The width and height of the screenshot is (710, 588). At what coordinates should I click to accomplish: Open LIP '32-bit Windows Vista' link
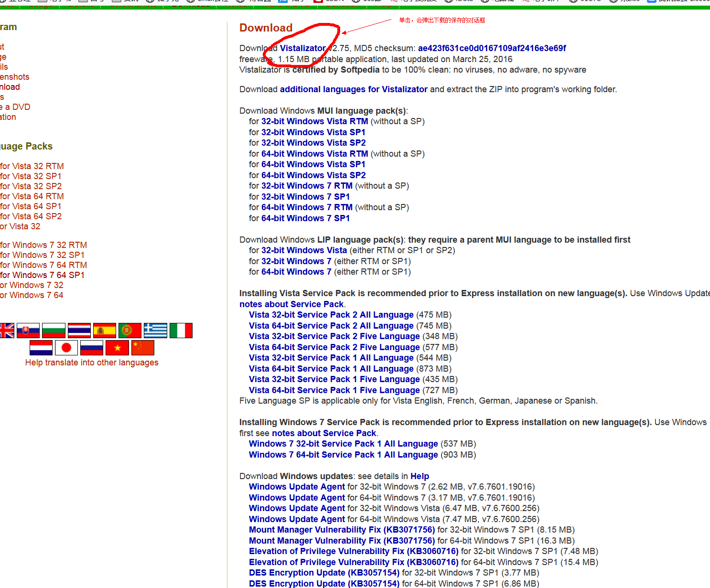click(x=304, y=250)
